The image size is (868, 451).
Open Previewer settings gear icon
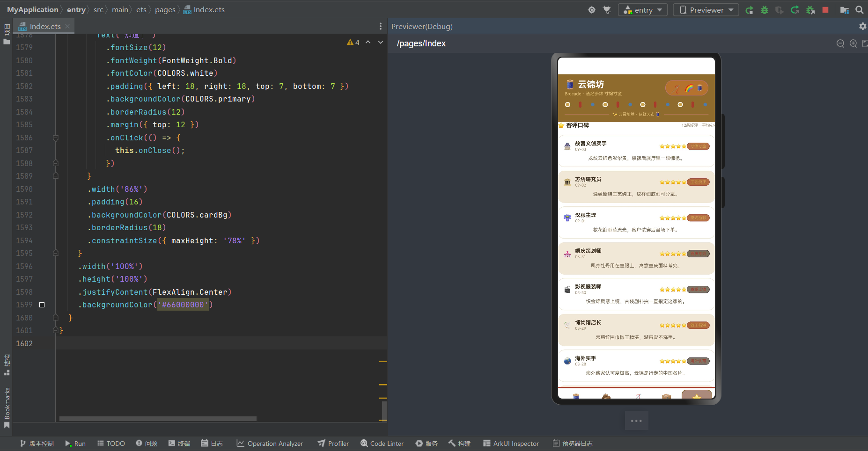862,26
